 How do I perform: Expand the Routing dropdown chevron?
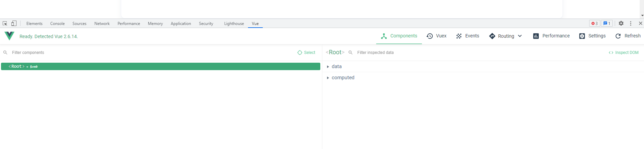click(520, 36)
